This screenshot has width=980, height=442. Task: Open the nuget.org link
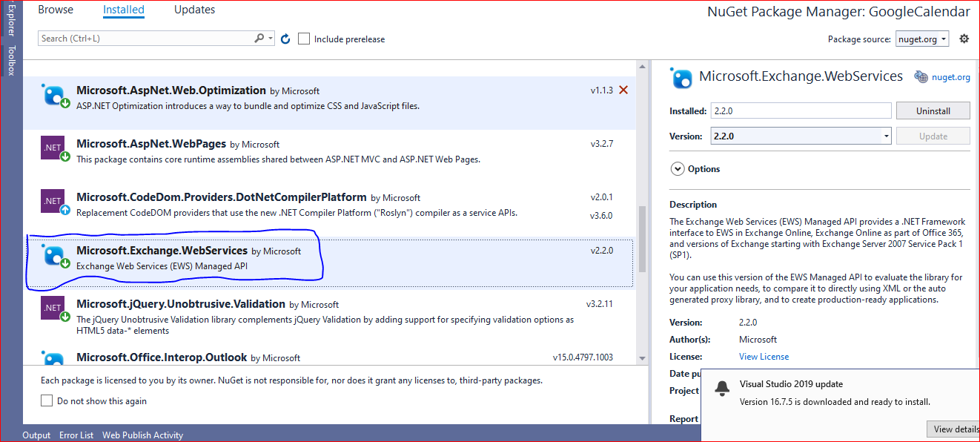point(951,76)
